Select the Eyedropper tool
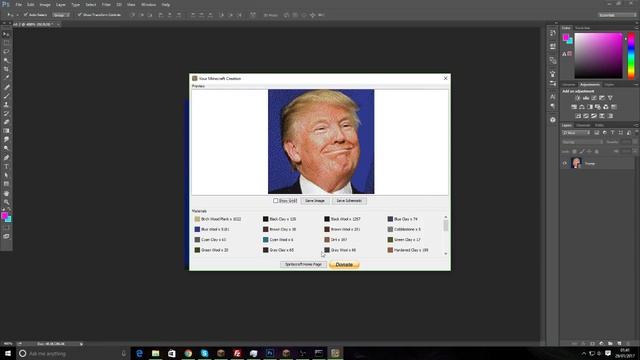Image resolution: width=640 pixels, height=360 pixels. [6, 78]
